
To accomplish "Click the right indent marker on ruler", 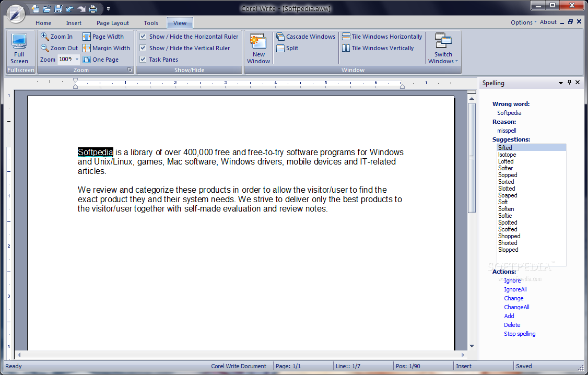I will point(402,86).
